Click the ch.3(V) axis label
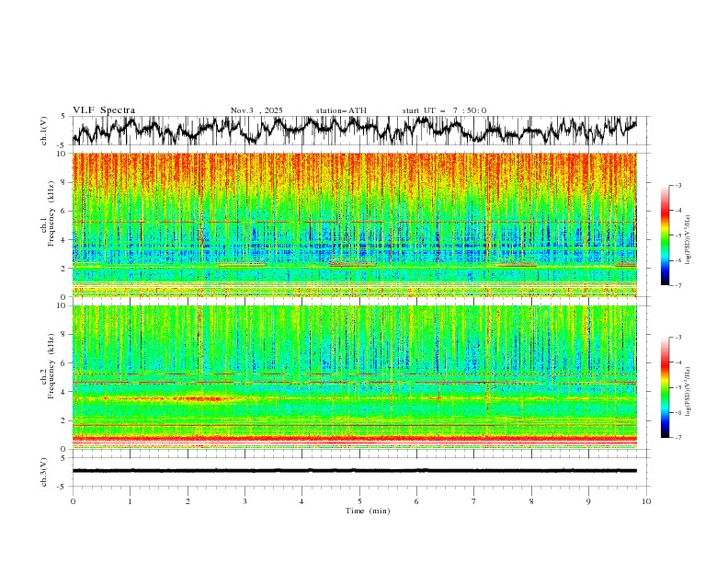The height and width of the screenshot is (563, 728). coord(44,472)
